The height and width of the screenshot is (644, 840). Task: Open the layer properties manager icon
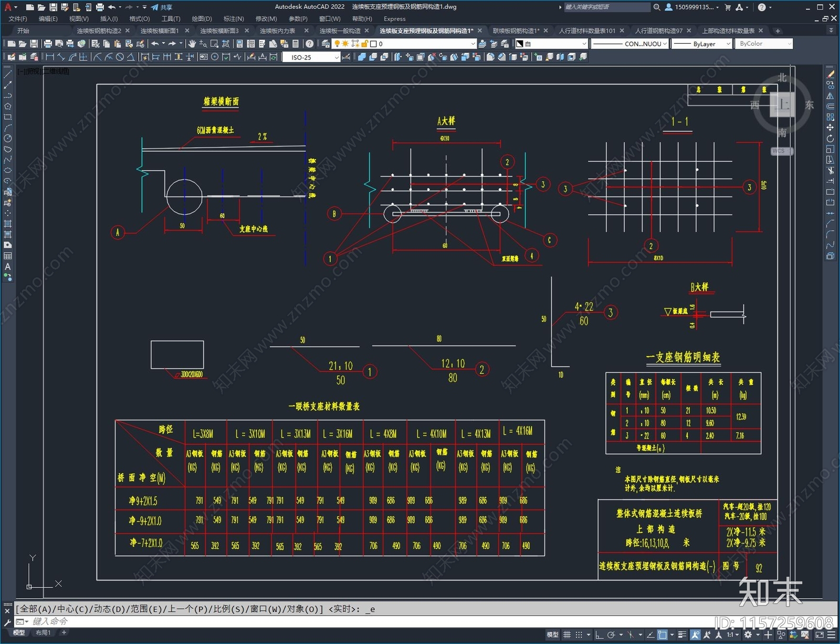(325, 44)
